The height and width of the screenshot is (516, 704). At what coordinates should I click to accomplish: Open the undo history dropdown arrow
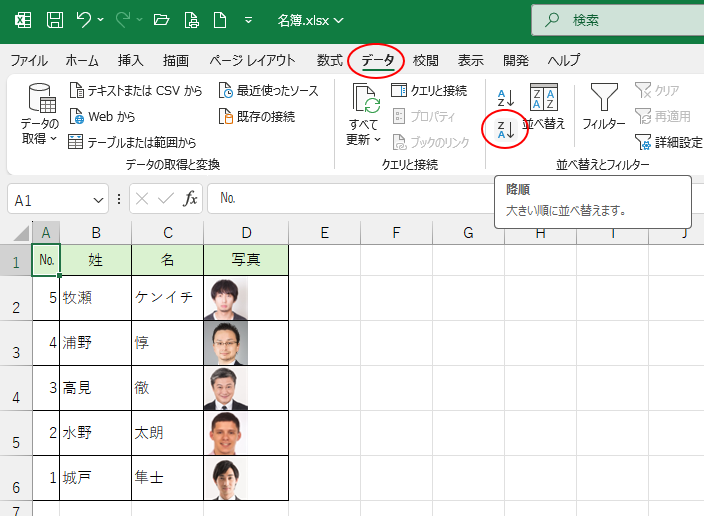click(x=101, y=20)
